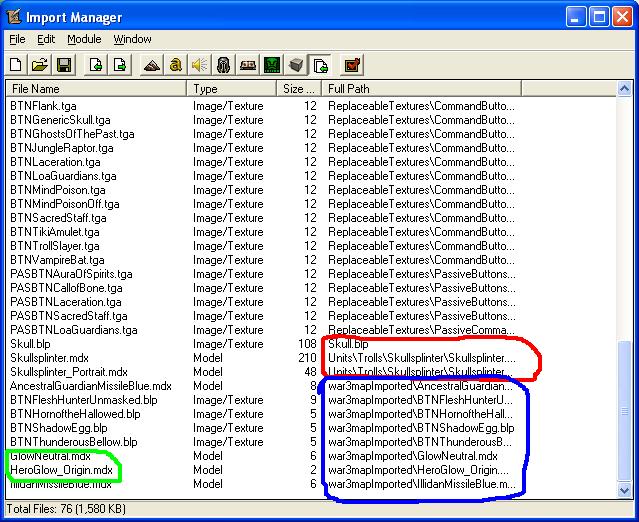The width and height of the screenshot is (639, 522).
Task: Highlight BTNLoaGuardians.tga
Action: (63, 176)
